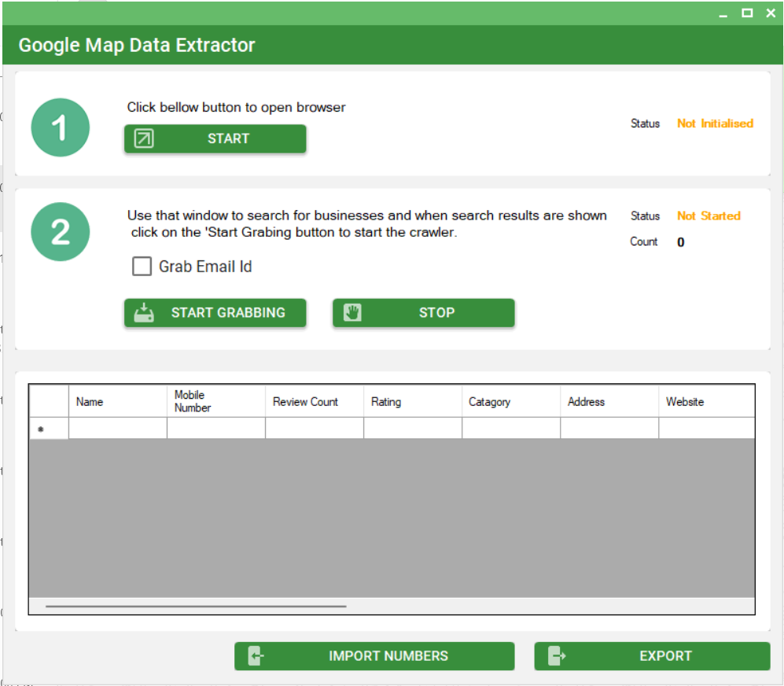Close the Google Map Data Extractor window
784x686 pixels.
771,13
